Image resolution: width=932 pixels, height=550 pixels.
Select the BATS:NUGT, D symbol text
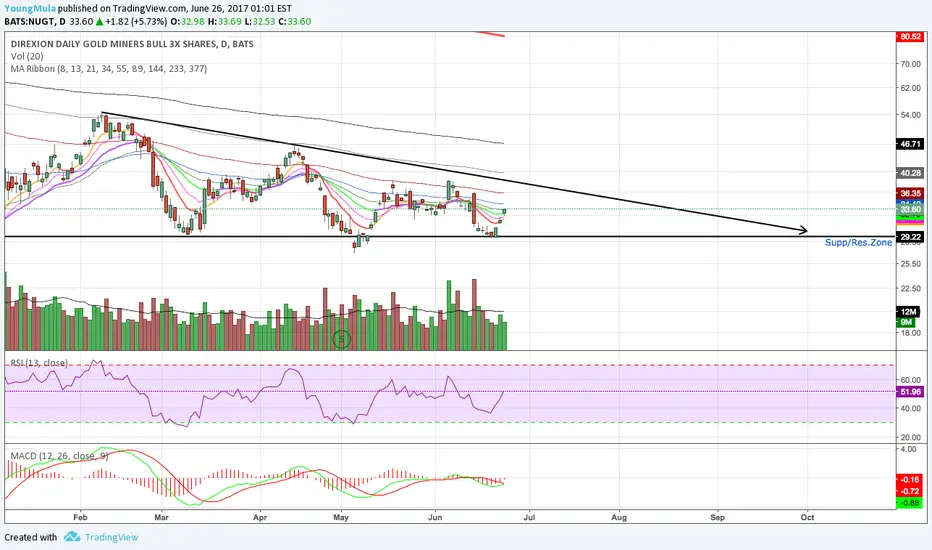(35, 21)
